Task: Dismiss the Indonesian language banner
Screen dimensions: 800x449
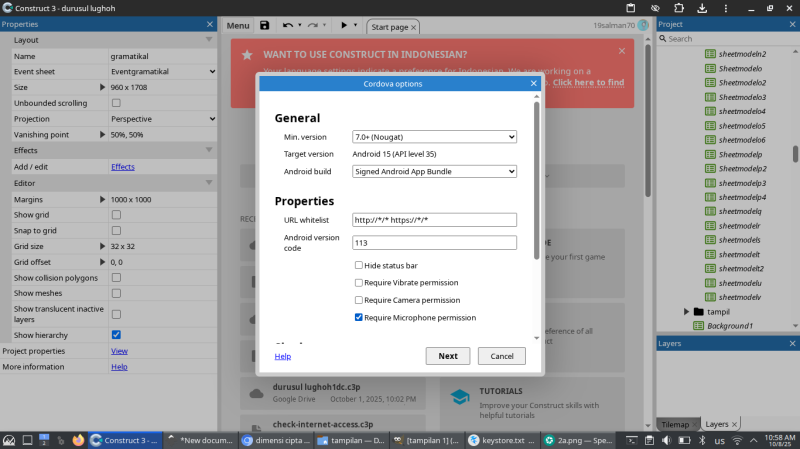Action: (x=622, y=50)
